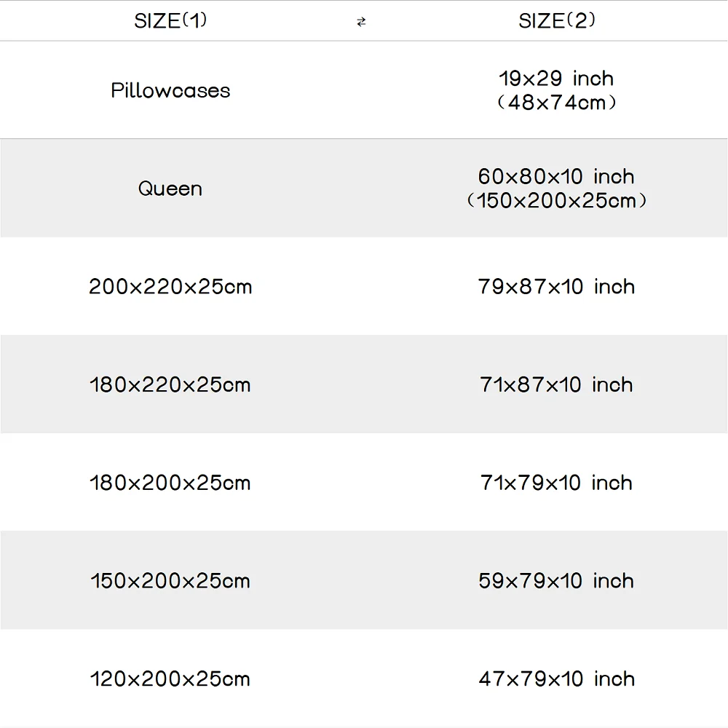Screen dimensions: 728x728
Task: Click the 19x29 inch pillowcase size
Action: coord(556,79)
